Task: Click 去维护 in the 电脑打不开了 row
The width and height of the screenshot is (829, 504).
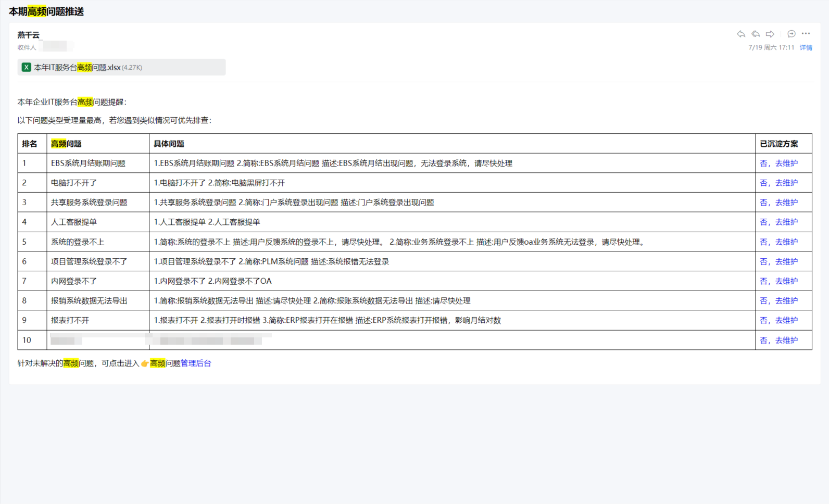Action: (786, 183)
